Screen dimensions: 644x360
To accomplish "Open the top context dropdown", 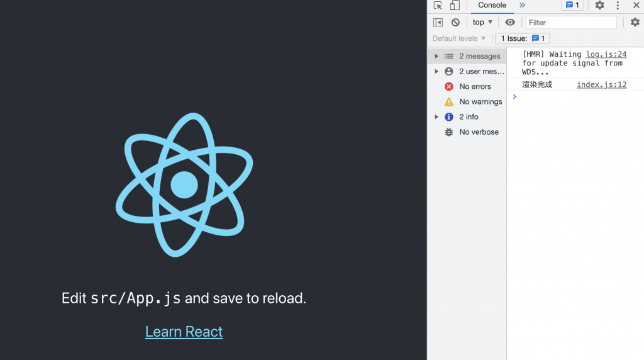I will [482, 22].
